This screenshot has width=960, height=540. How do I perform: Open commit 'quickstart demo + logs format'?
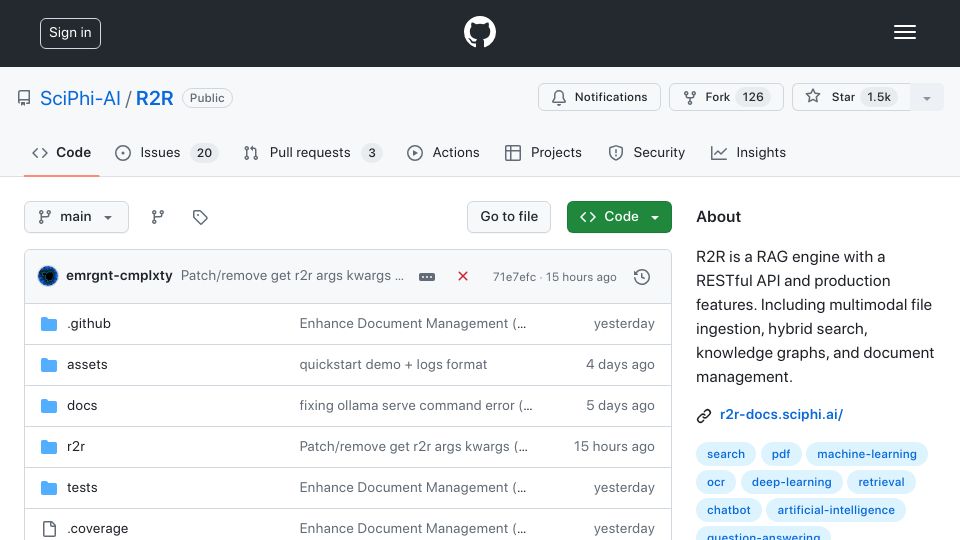(x=393, y=364)
